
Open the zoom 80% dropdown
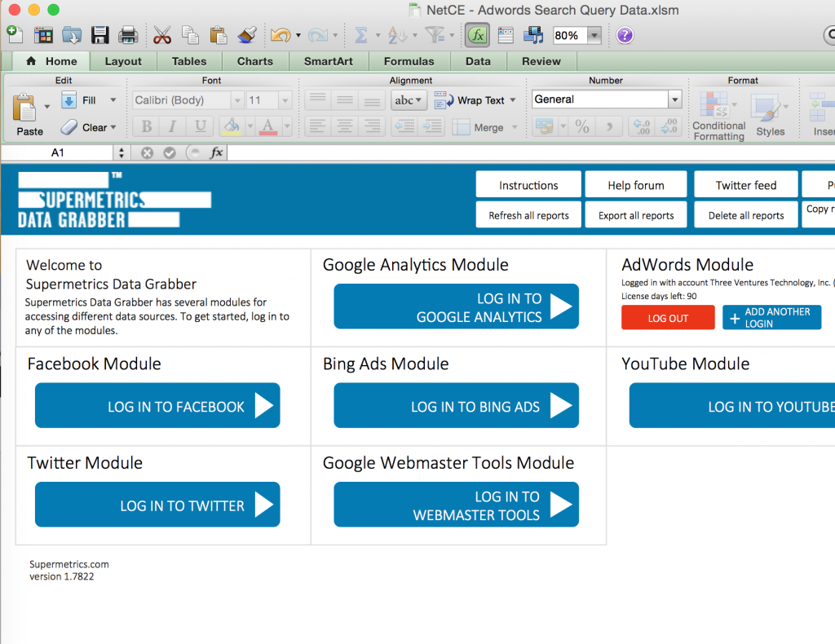(594, 36)
